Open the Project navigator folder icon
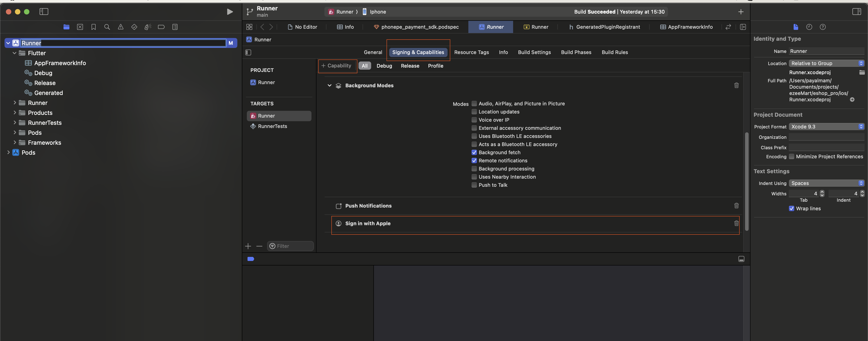 click(x=66, y=27)
